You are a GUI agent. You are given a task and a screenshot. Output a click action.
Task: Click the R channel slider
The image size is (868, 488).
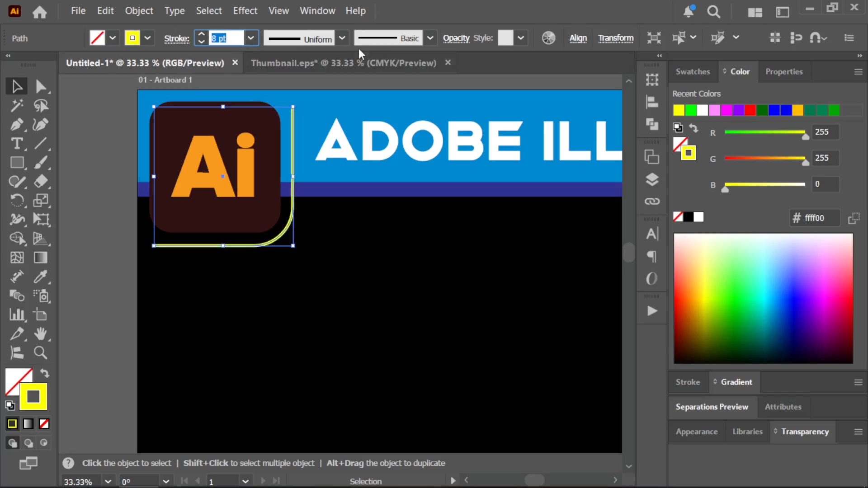coord(765,132)
